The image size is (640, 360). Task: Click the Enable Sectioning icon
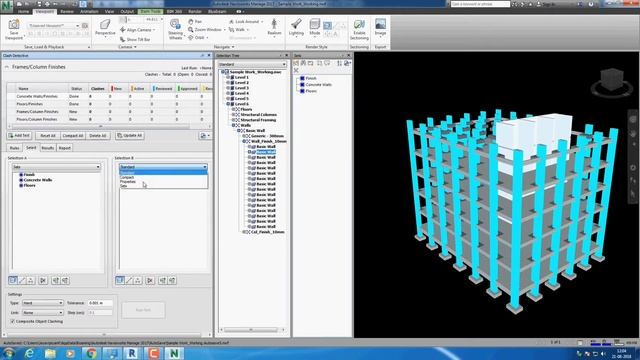(359, 29)
